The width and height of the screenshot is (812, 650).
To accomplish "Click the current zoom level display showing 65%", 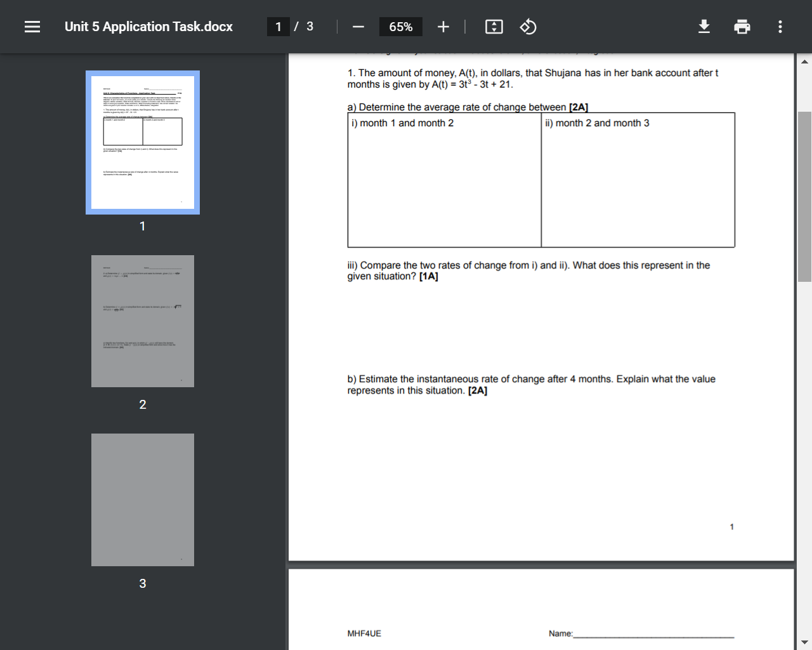I will (400, 27).
